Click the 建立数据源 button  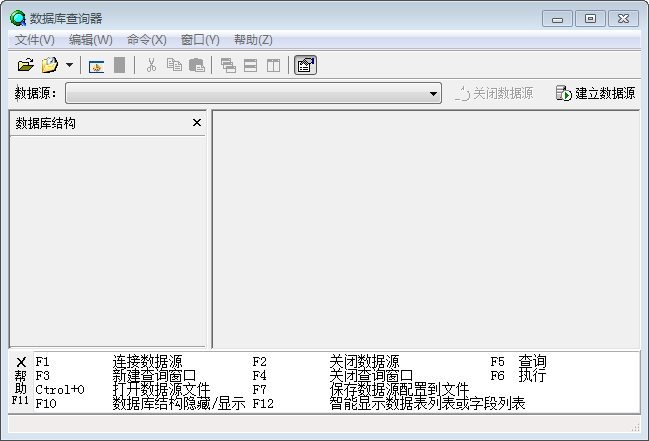pos(595,93)
